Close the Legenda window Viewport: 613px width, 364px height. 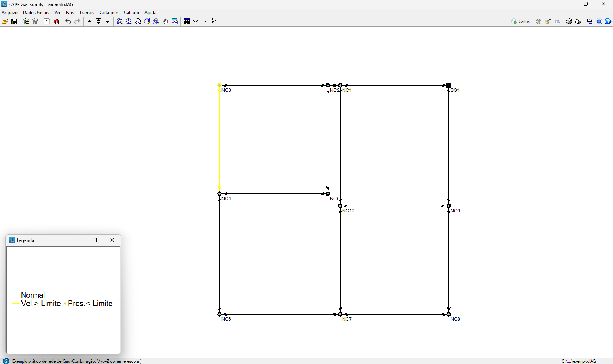tap(112, 240)
